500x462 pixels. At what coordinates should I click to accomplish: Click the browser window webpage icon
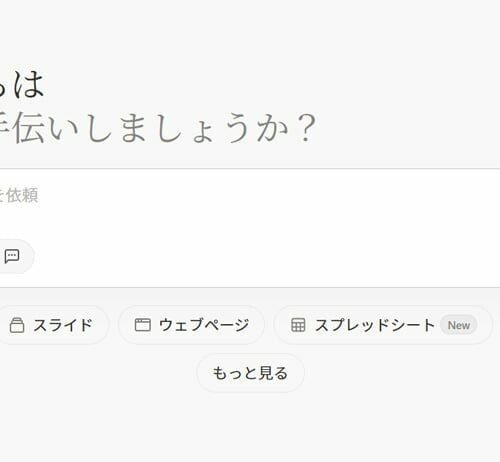click(x=142, y=325)
